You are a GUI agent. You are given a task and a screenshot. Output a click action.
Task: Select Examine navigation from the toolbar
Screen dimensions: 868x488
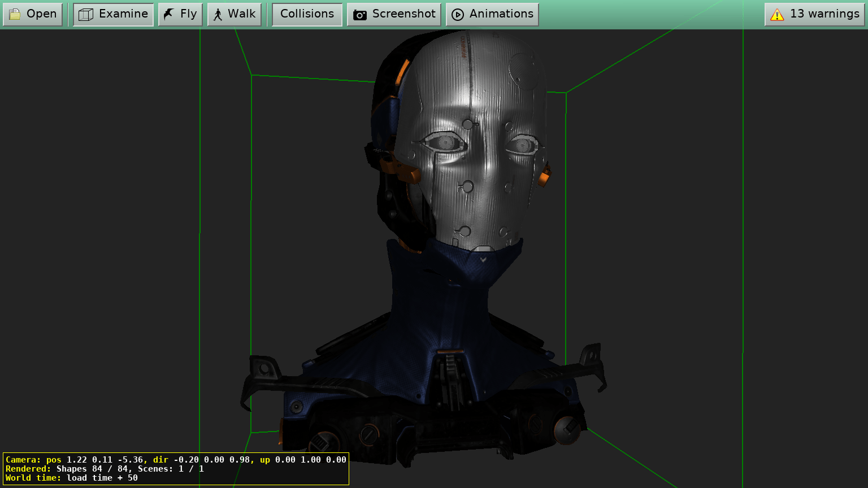(113, 14)
